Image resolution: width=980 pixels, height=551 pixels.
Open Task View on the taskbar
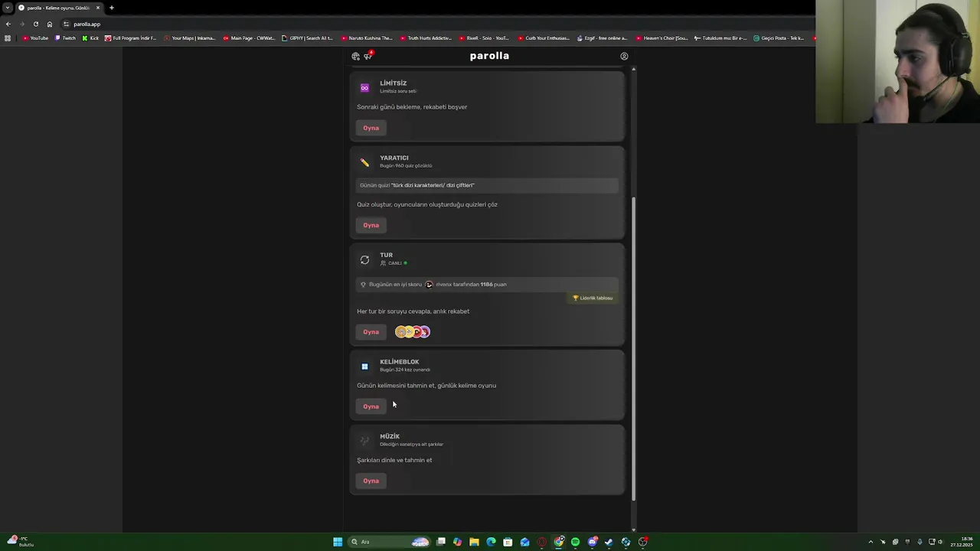tap(441, 542)
